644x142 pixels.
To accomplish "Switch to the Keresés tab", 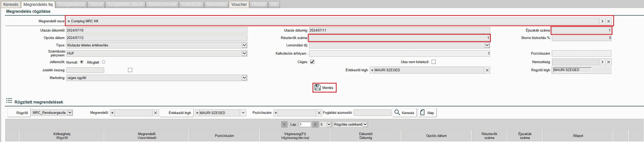I will click(11, 4).
